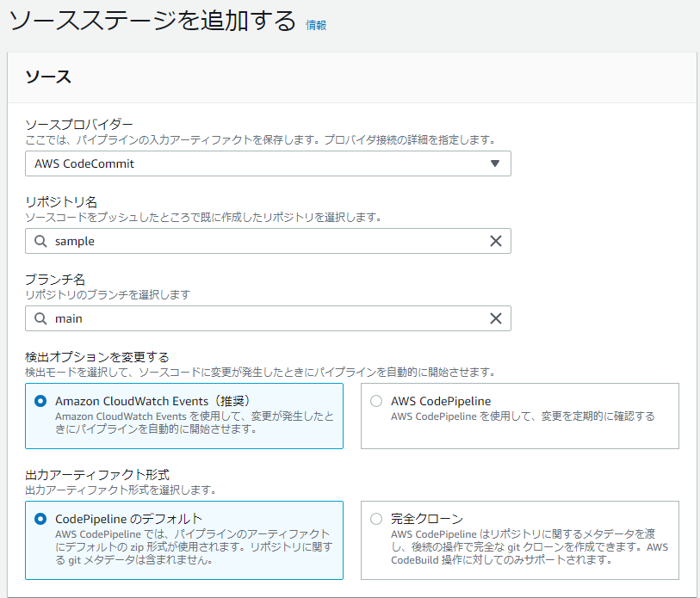Viewport: 700px width, 598px height.
Task: Click the AWS CodePipeline detection option card
Action: coord(517,413)
